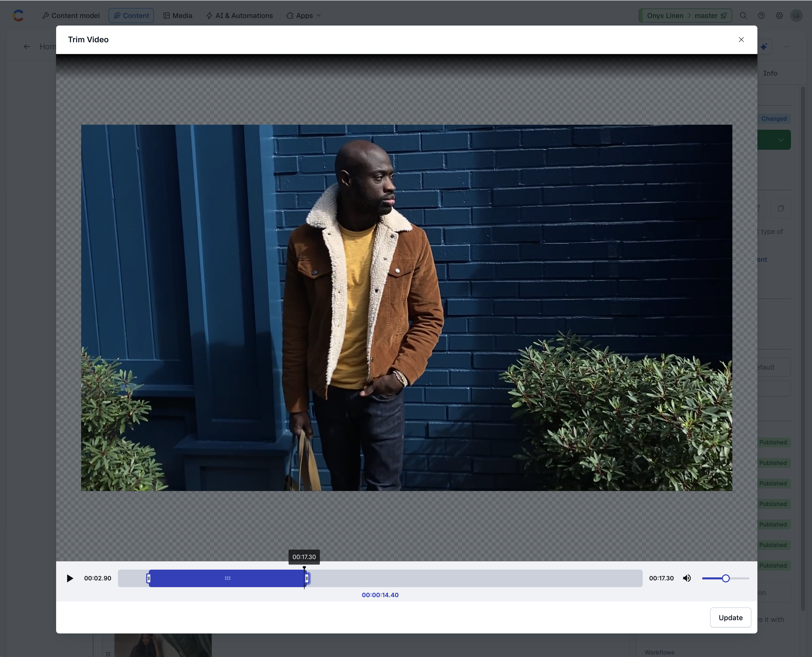Click the right trim handle
812x657 pixels.
pyautogui.click(x=307, y=578)
